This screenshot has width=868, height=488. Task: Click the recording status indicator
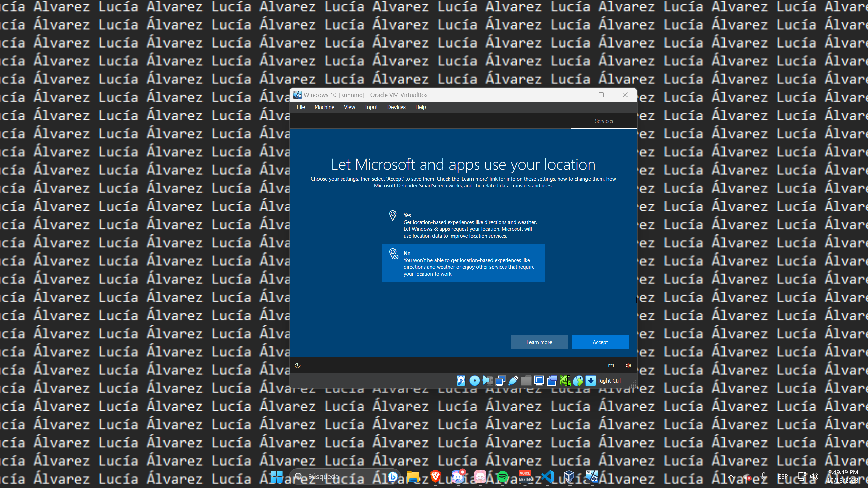pyautogui.click(x=552, y=381)
